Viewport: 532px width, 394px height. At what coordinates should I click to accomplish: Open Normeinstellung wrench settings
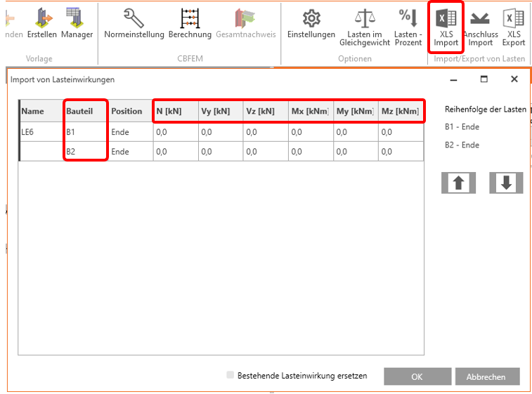(134, 23)
